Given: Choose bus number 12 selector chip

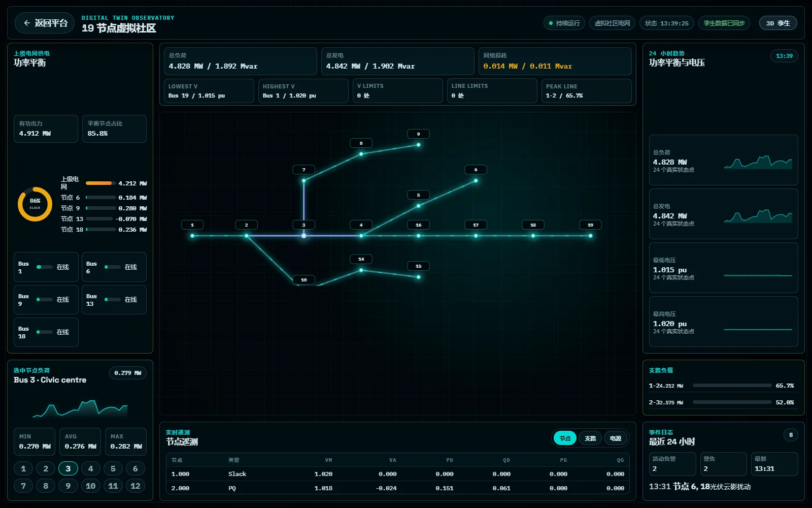Looking at the screenshot, I should pyautogui.click(x=135, y=486).
